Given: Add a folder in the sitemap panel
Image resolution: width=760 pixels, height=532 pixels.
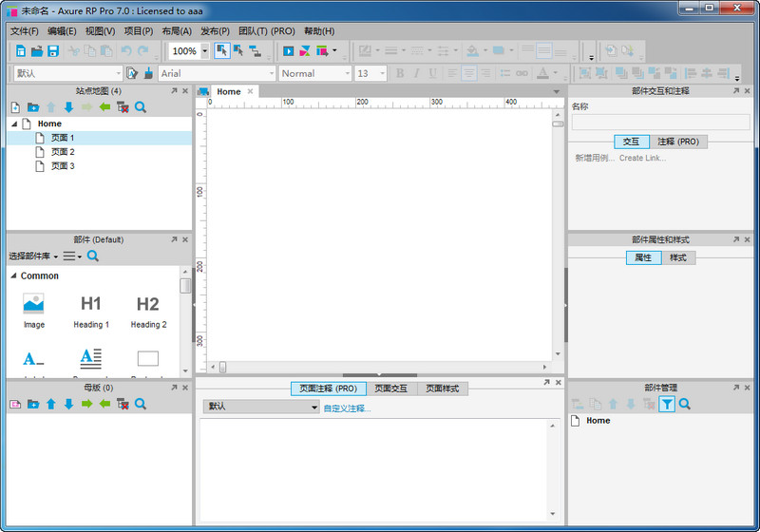Looking at the screenshot, I should [x=33, y=107].
